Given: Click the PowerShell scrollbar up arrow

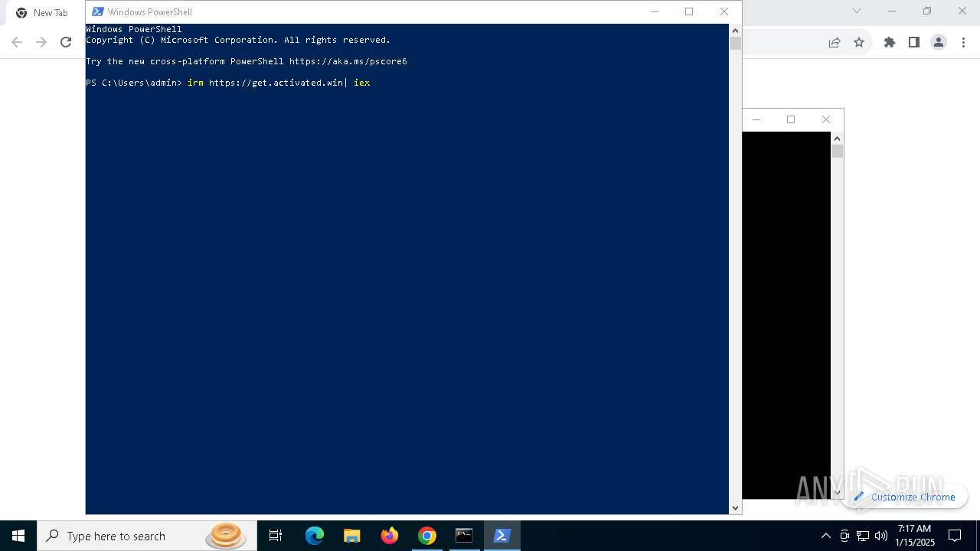Looking at the screenshot, I should [735, 31].
